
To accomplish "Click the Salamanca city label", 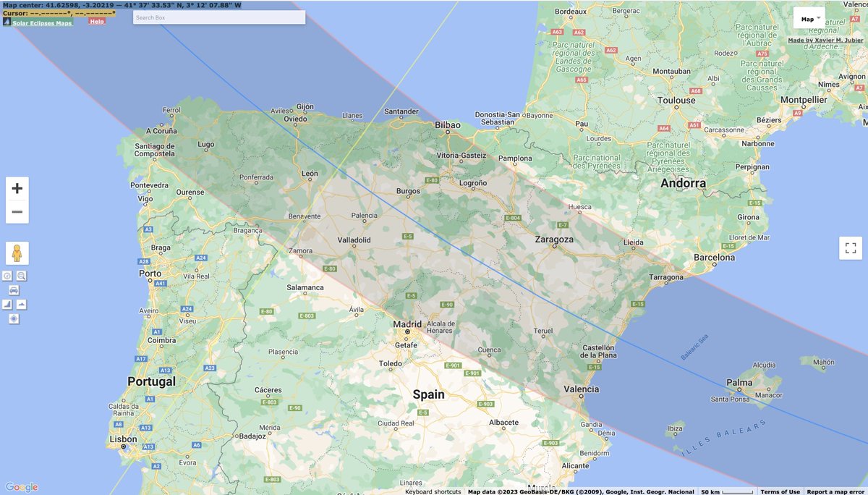I will (305, 287).
